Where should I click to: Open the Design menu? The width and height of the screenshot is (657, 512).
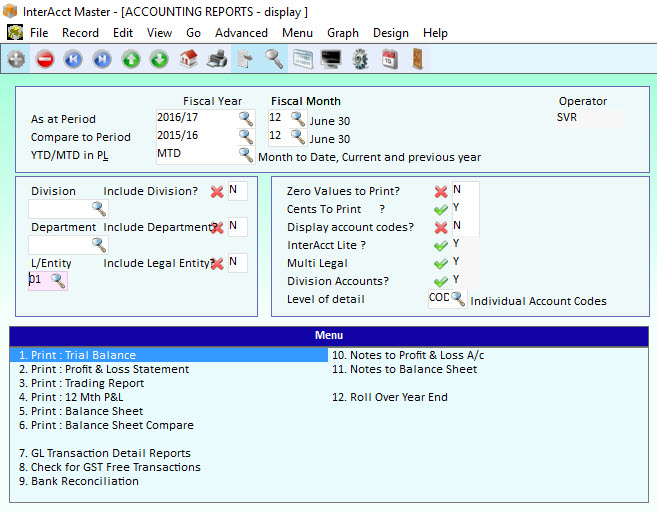(x=391, y=33)
